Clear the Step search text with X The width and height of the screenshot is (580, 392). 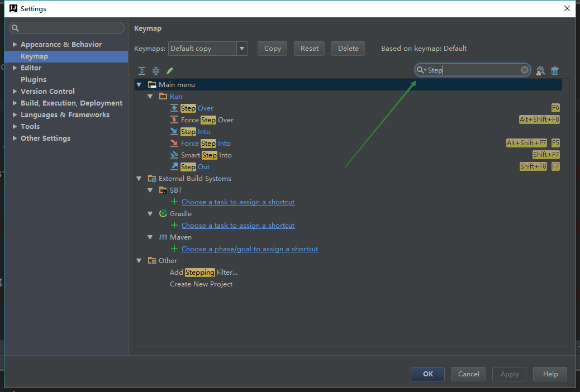point(525,70)
